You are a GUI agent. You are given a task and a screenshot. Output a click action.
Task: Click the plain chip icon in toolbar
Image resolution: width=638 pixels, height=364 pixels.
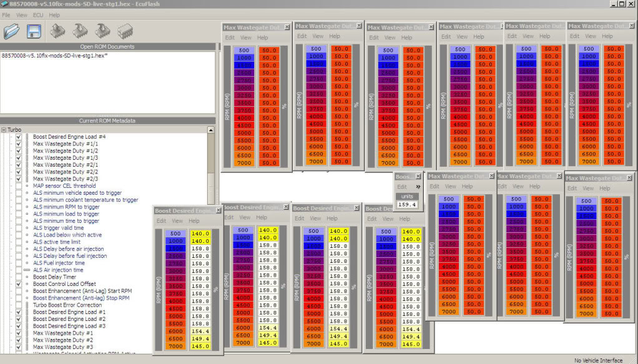click(x=125, y=31)
